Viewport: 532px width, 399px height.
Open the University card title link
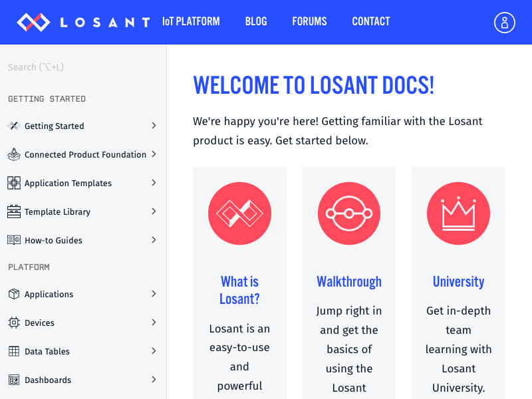[458, 281]
